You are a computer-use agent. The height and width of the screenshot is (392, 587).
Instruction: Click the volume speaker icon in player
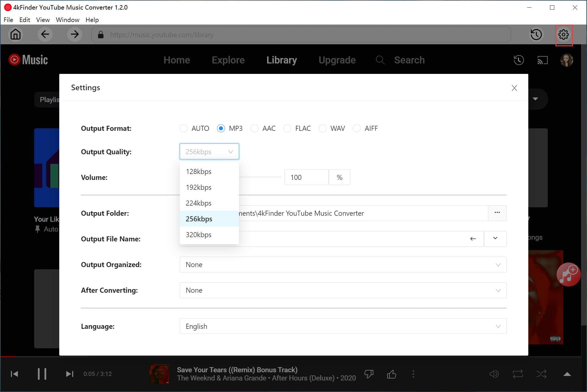coord(494,374)
